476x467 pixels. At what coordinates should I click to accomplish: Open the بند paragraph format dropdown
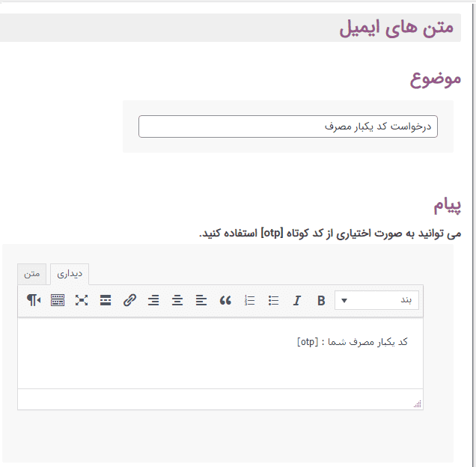pos(376,300)
